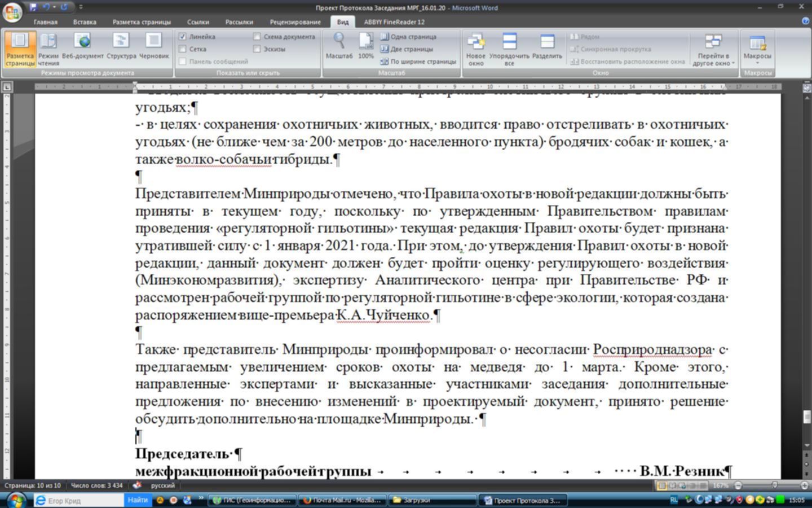
Task: Open a Новое окно
Action: 476,49
